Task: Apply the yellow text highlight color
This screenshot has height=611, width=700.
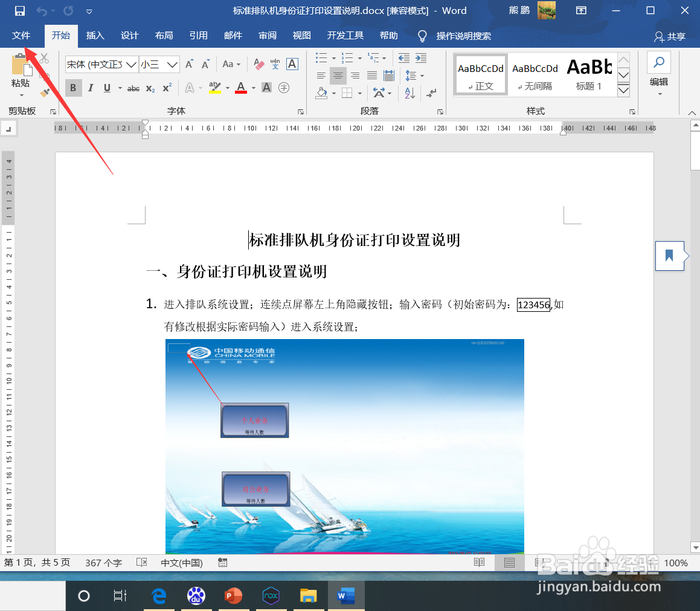Action: (x=215, y=88)
